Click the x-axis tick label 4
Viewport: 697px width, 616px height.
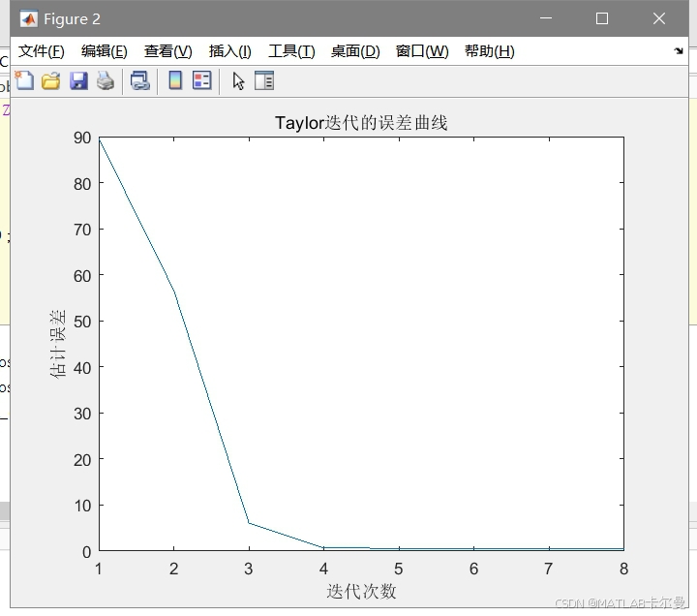[323, 569]
